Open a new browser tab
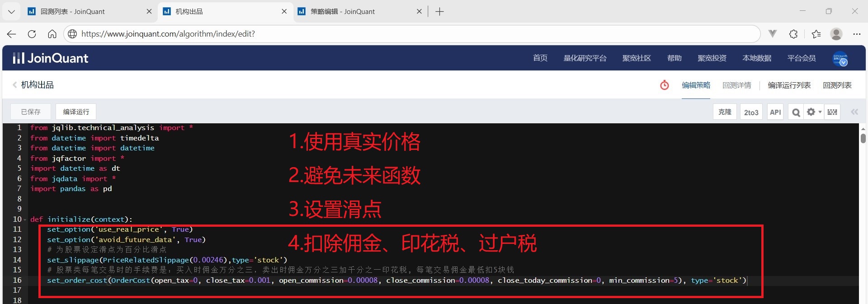 [x=439, y=12]
